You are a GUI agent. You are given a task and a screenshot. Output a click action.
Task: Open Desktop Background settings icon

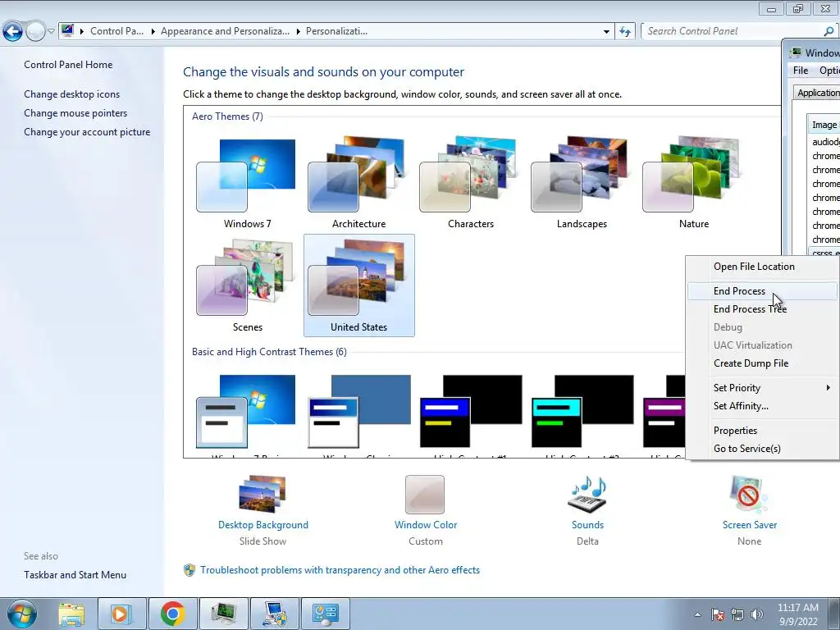(x=262, y=494)
